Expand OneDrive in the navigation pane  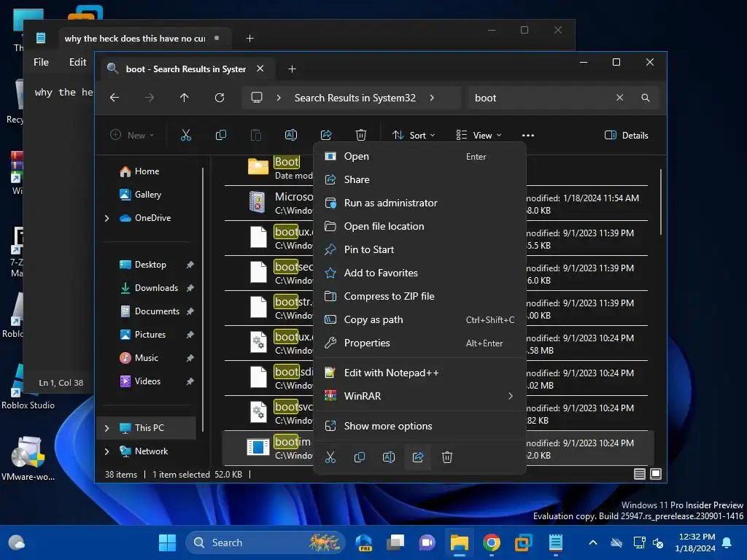107,218
